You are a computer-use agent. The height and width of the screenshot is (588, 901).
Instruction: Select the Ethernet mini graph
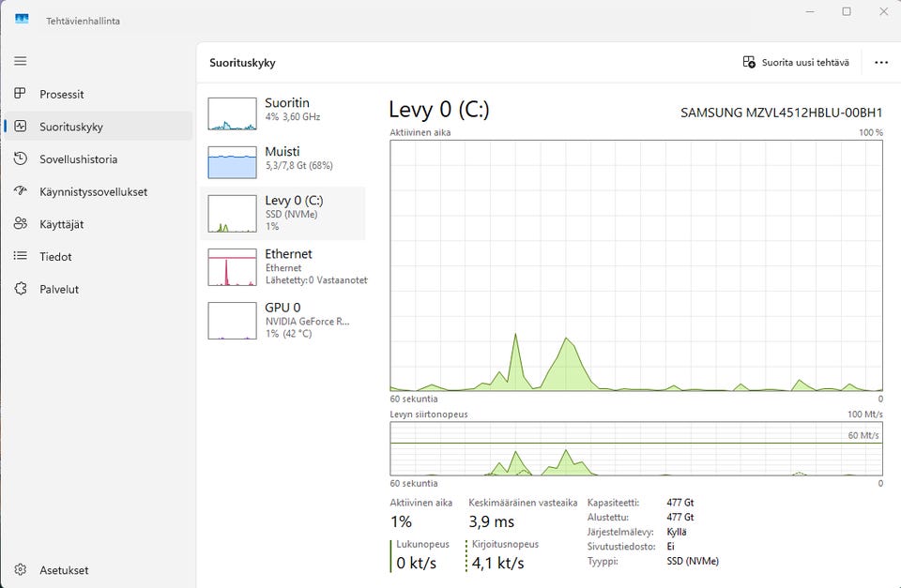point(232,267)
